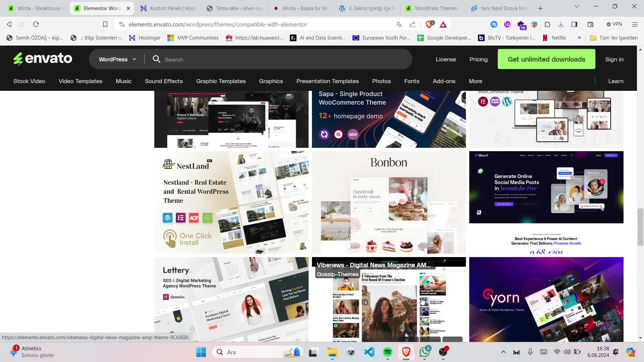Click the search magnifier icon

pos(156,59)
